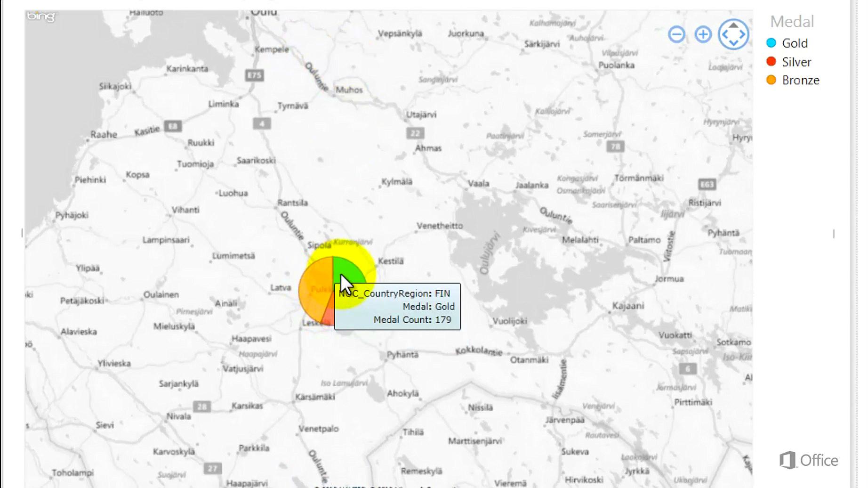Click the Ristijärvi map label

pos(705,203)
